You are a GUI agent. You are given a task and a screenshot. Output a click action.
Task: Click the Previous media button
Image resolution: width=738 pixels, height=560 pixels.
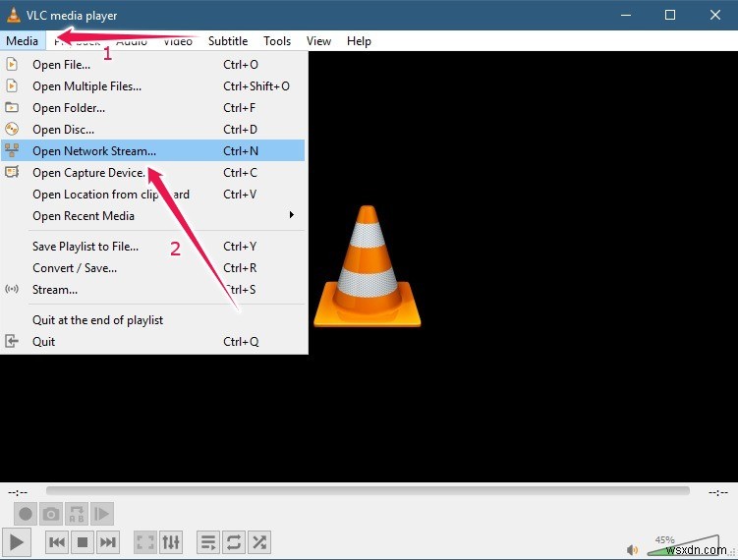[57, 542]
